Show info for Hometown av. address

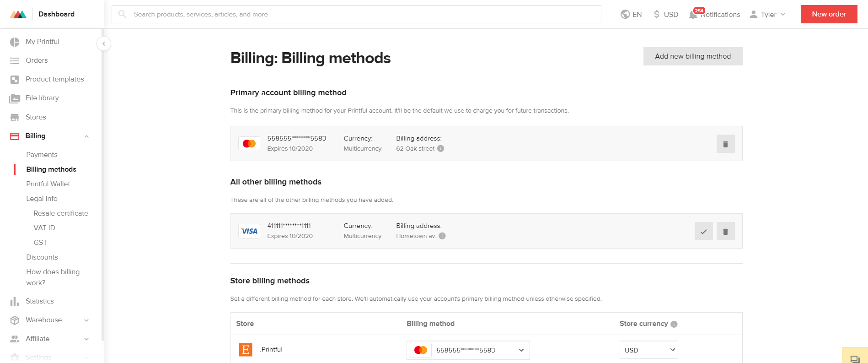(x=442, y=236)
